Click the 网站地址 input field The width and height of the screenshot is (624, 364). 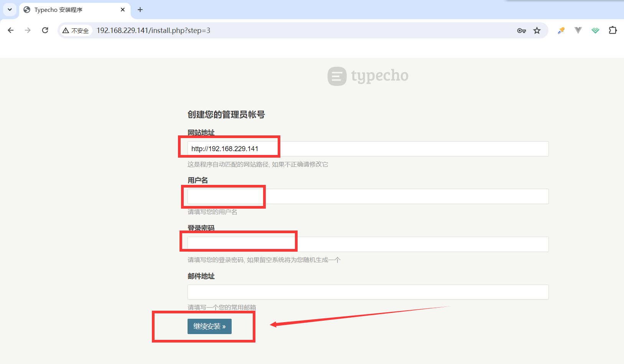tap(368, 149)
